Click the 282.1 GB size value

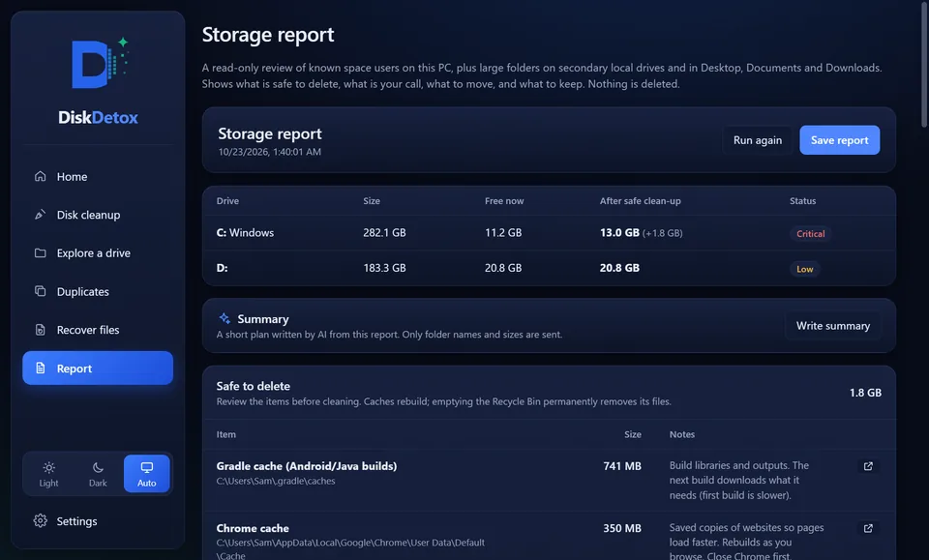384,233
